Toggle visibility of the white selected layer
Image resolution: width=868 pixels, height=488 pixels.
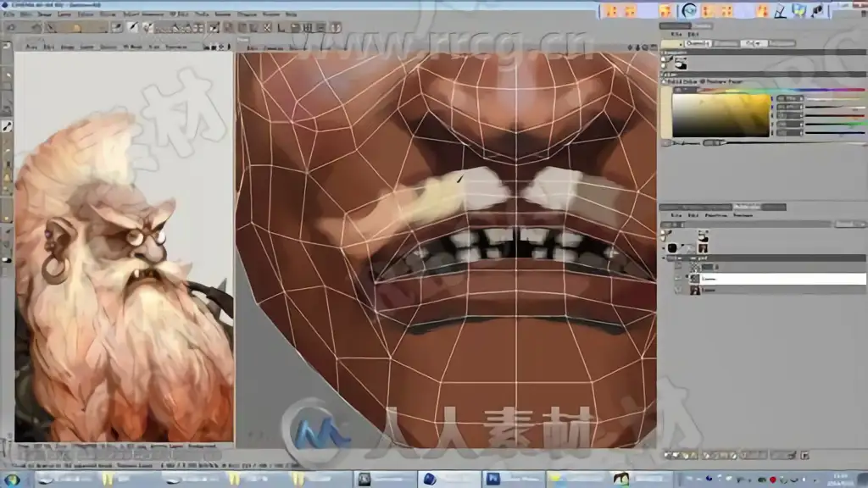point(678,279)
